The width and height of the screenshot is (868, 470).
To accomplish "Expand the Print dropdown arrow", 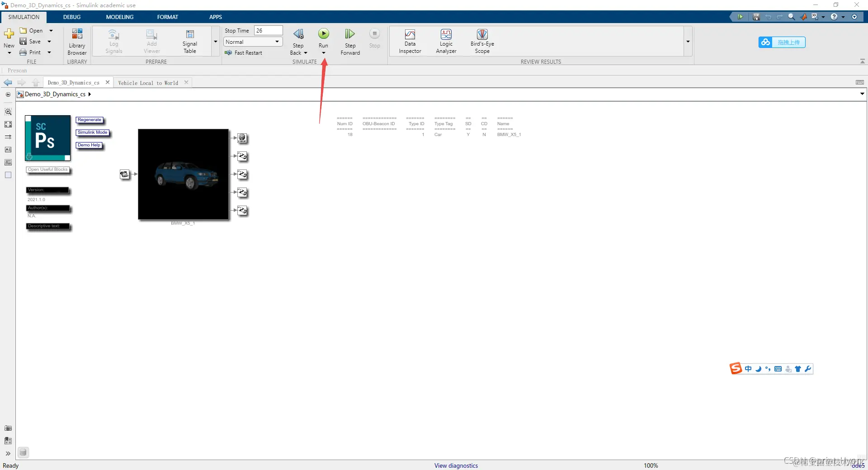I will (x=49, y=52).
